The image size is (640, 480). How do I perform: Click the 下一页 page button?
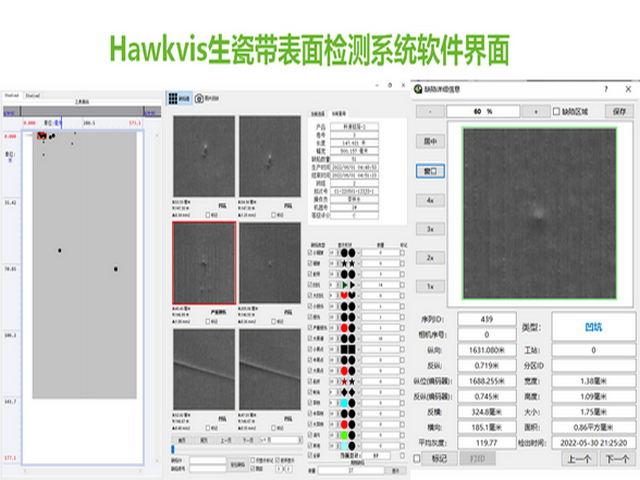pyautogui.click(x=248, y=440)
